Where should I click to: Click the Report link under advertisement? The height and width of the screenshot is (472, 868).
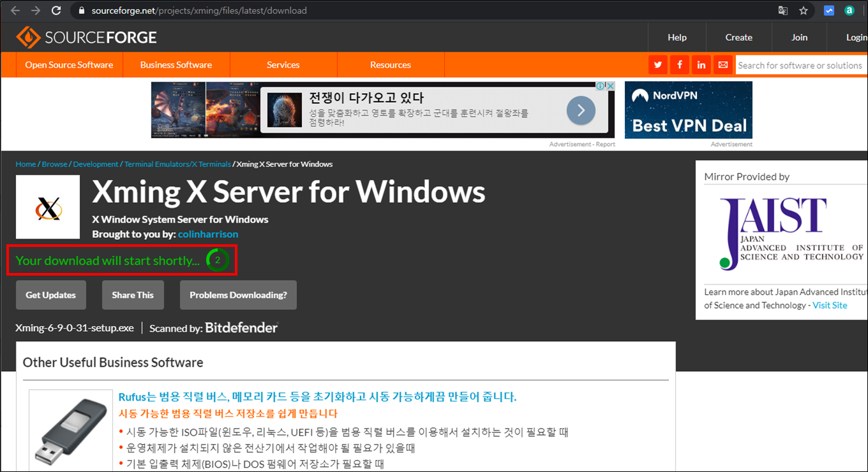click(x=606, y=145)
